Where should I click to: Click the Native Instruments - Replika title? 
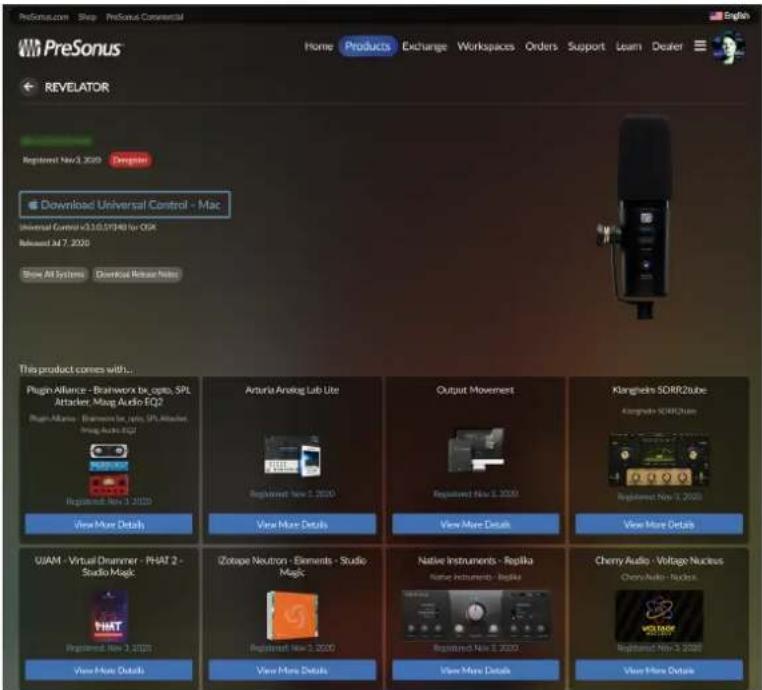[x=475, y=561]
